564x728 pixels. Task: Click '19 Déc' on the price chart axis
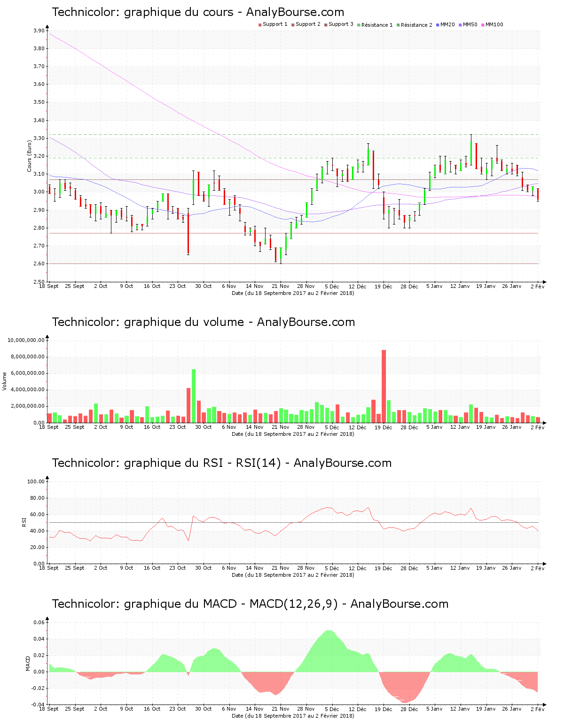tap(384, 286)
